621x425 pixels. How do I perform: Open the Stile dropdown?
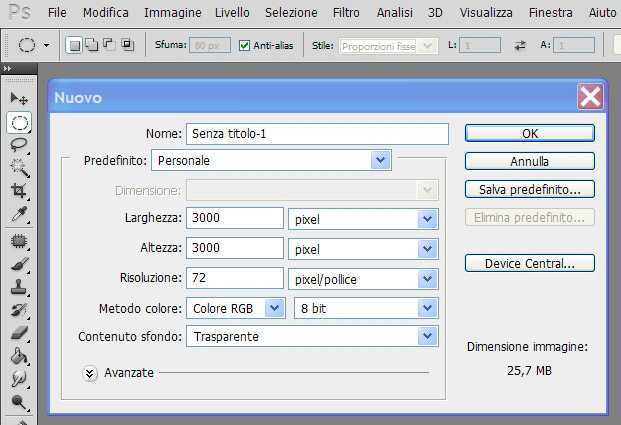pyautogui.click(x=427, y=46)
